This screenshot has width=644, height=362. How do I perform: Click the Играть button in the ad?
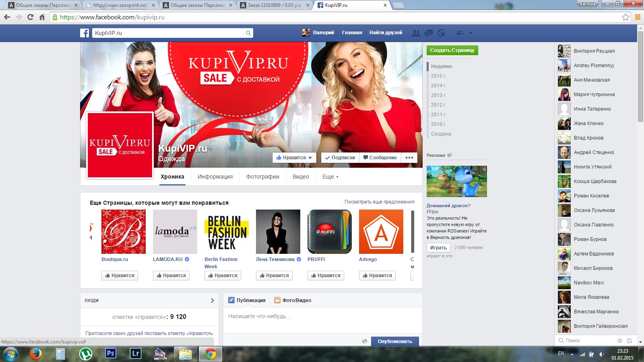pos(438,248)
